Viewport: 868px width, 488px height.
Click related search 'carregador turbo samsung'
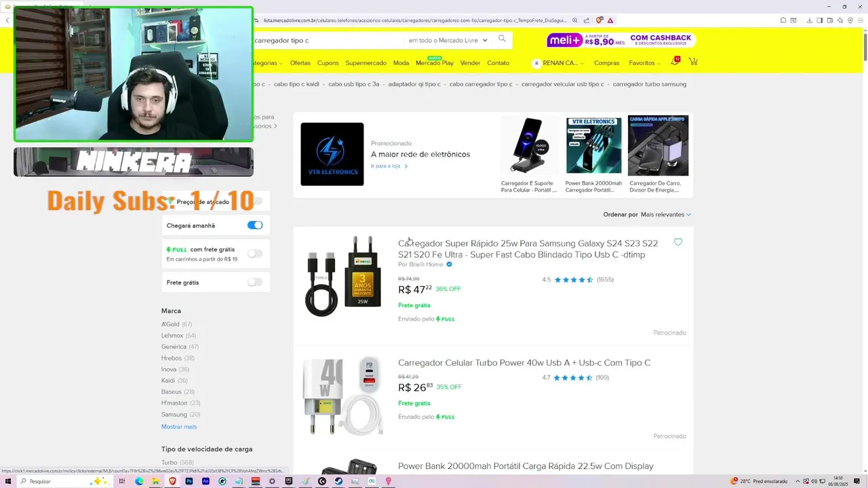(x=650, y=84)
